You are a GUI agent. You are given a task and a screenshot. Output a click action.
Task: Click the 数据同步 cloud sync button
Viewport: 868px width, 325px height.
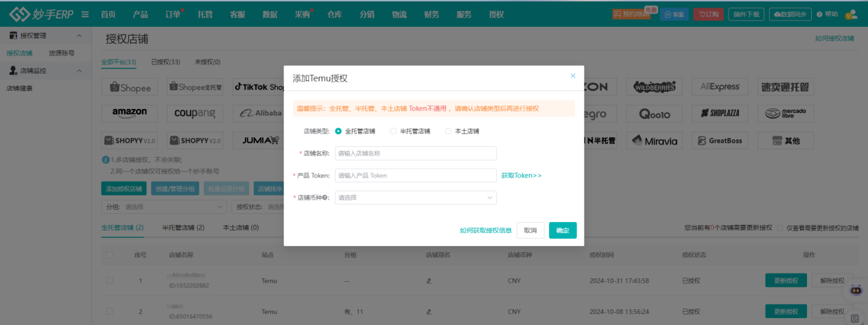790,14
